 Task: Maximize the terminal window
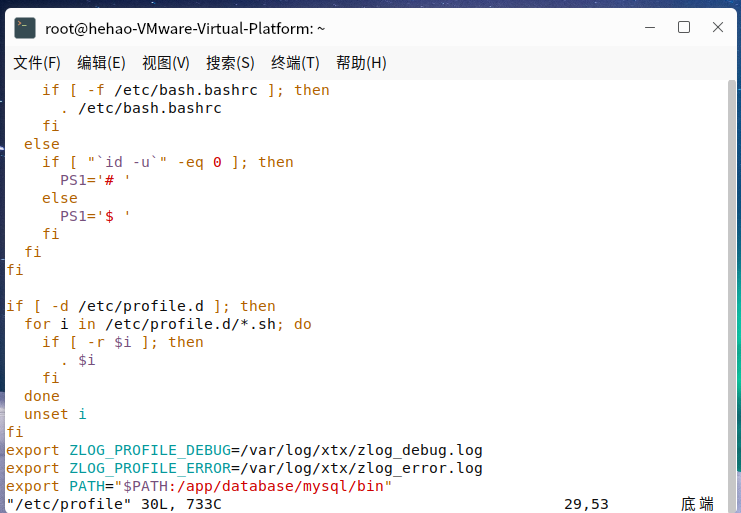[684, 27]
